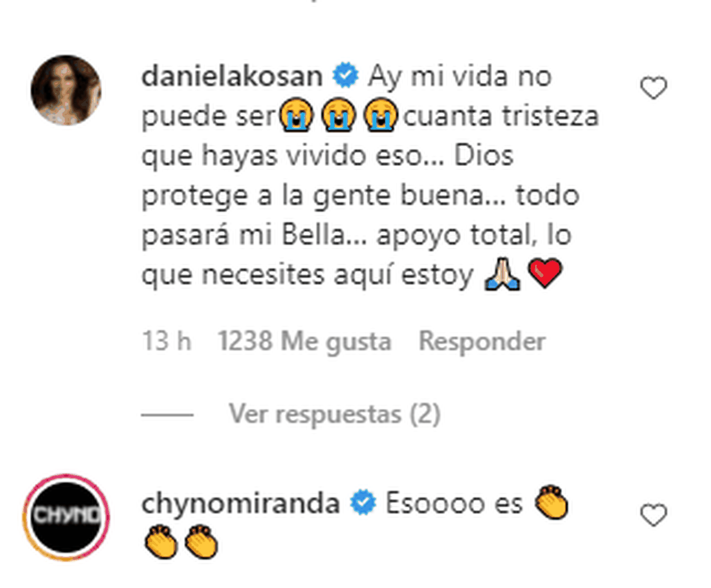This screenshot has height=588, width=711.
Task: Click the 13 h timestamp
Action: click(x=166, y=341)
